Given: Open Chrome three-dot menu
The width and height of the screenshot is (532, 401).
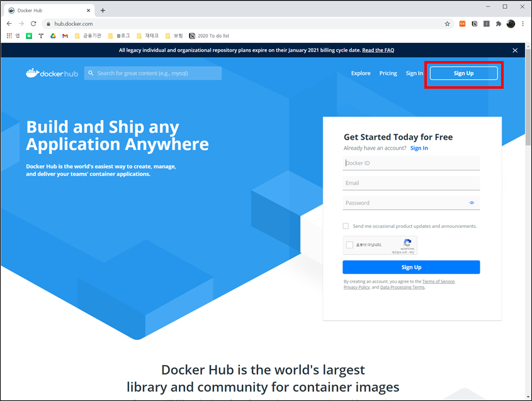Looking at the screenshot, I should tap(523, 24).
